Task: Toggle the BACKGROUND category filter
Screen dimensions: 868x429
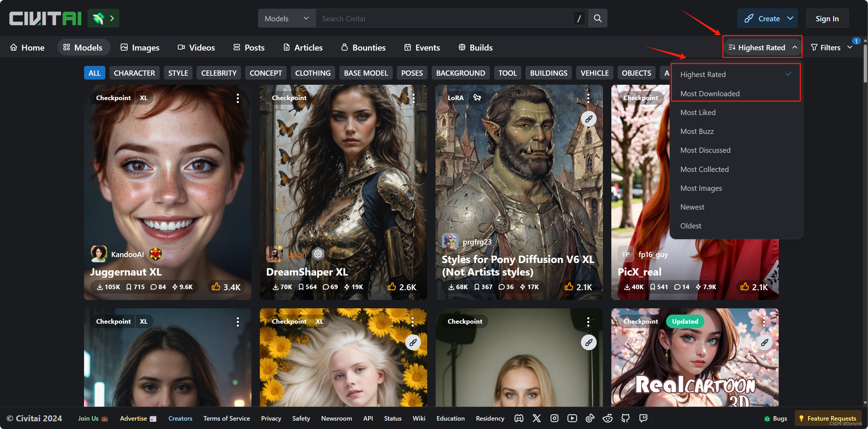Action: pos(460,73)
